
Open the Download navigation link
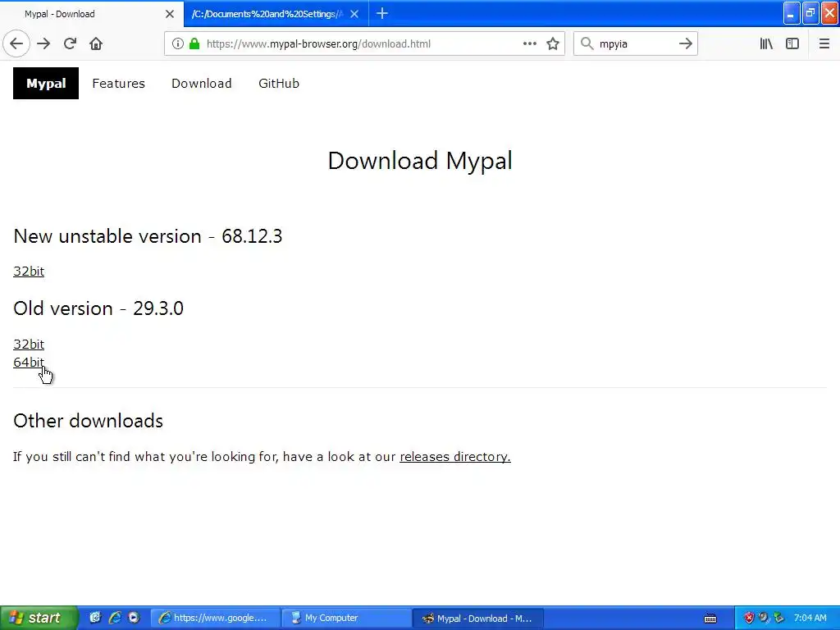click(x=202, y=84)
